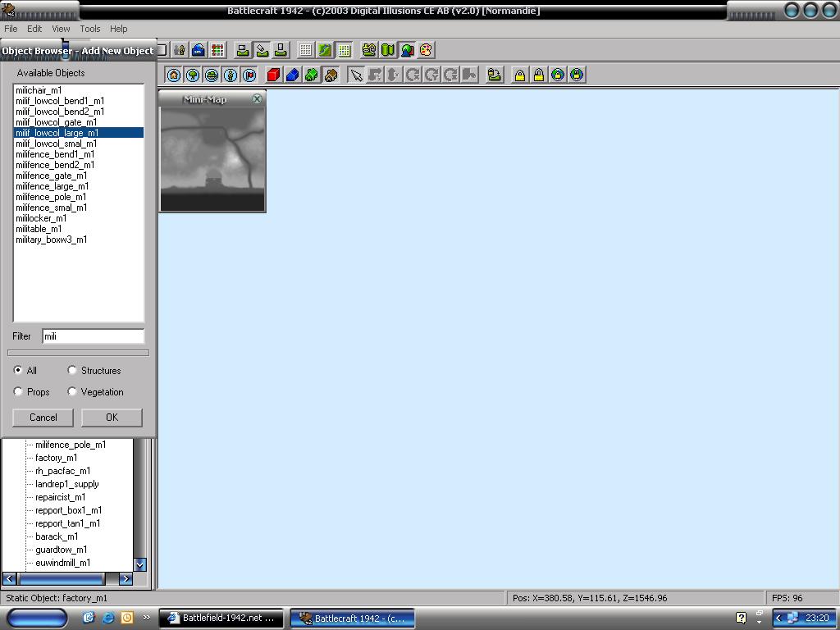Click the house circle filter icon
Image resolution: width=840 pixels, height=630 pixels.
[x=174, y=75]
